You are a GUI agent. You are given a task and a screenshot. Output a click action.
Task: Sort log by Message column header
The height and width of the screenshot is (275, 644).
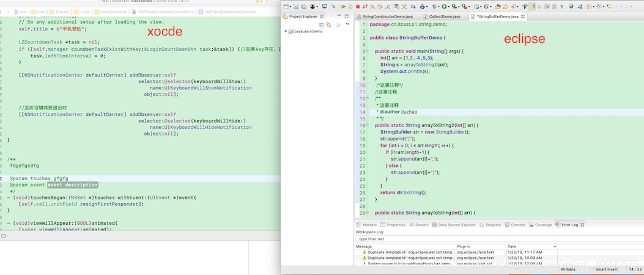click(405, 246)
